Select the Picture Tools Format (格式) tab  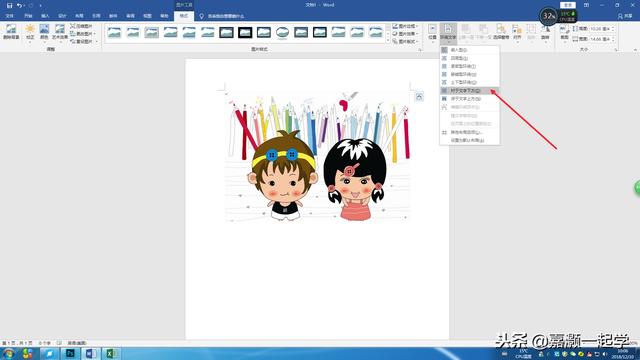[x=184, y=16]
